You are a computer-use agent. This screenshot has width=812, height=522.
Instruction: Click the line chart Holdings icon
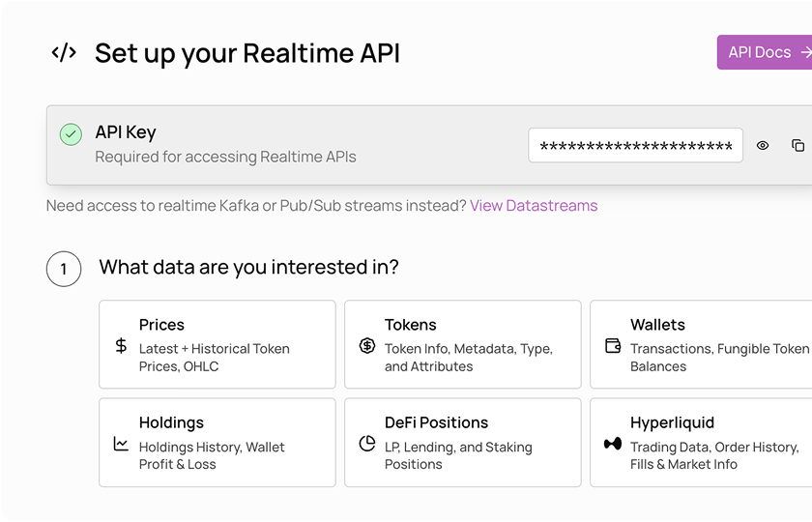point(121,444)
